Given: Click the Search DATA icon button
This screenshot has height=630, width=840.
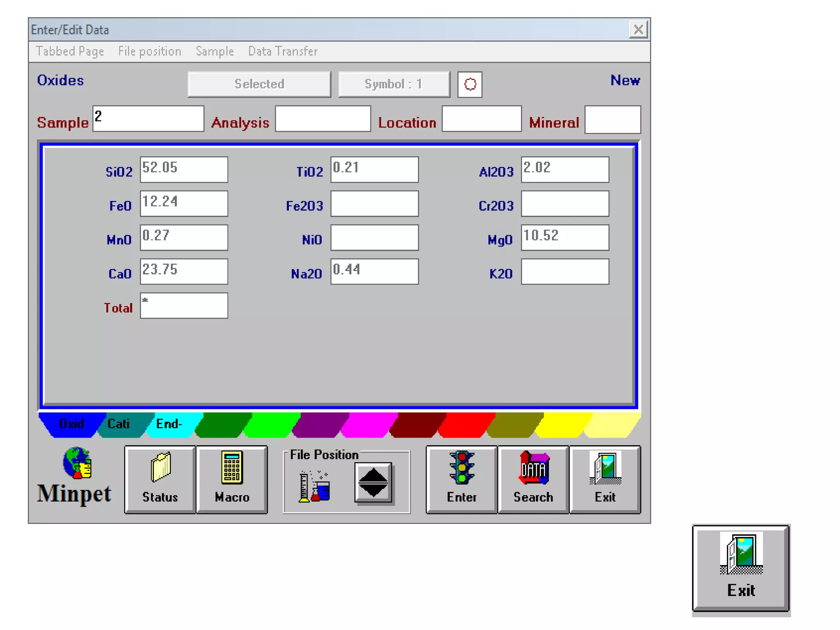Looking at the screenshot, I should coord(533,479).
